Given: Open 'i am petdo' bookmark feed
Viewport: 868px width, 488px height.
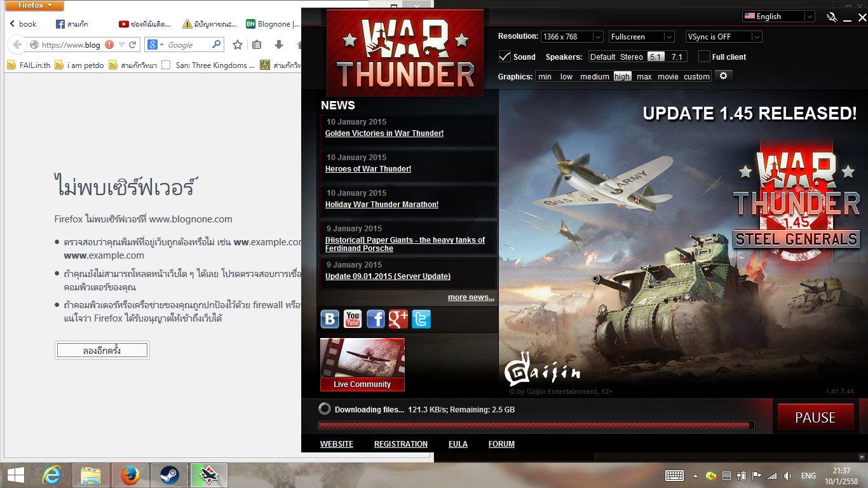Looking at the screenshot, I should (x=79, y=65).
